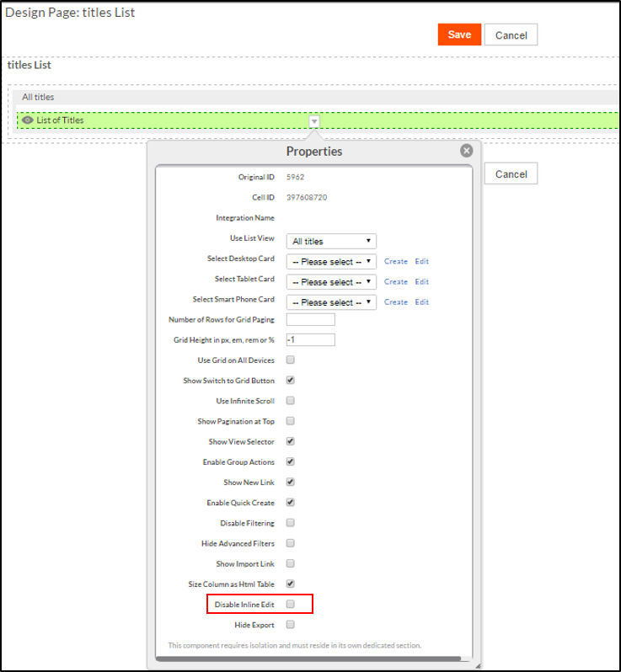Uncheck Show Switch to Grid Button

click(291, 380)
